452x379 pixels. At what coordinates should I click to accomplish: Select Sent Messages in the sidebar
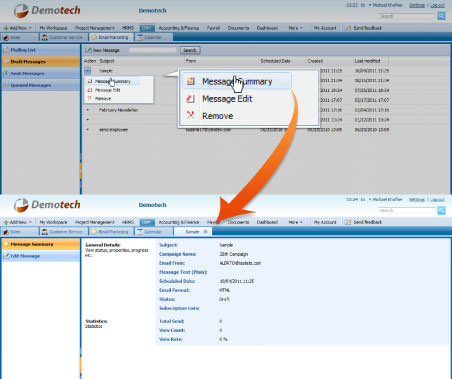(41, 73)
